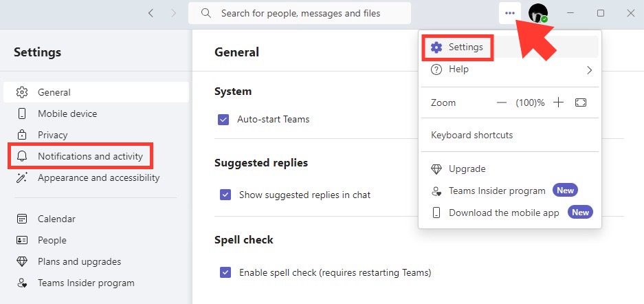This screenshot has width=644, height=304.
Task: Open the General settings section
Action: point(96,92)
